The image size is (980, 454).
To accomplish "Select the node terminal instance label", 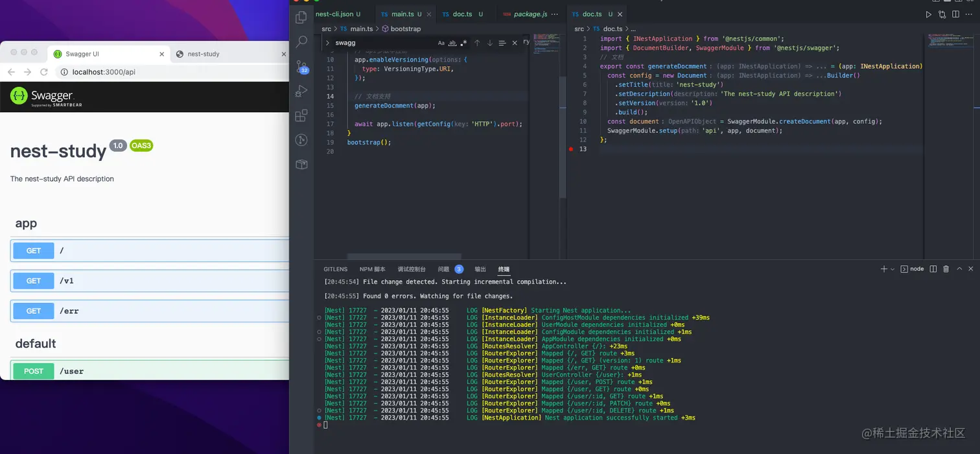I will [x=912, y=269].
